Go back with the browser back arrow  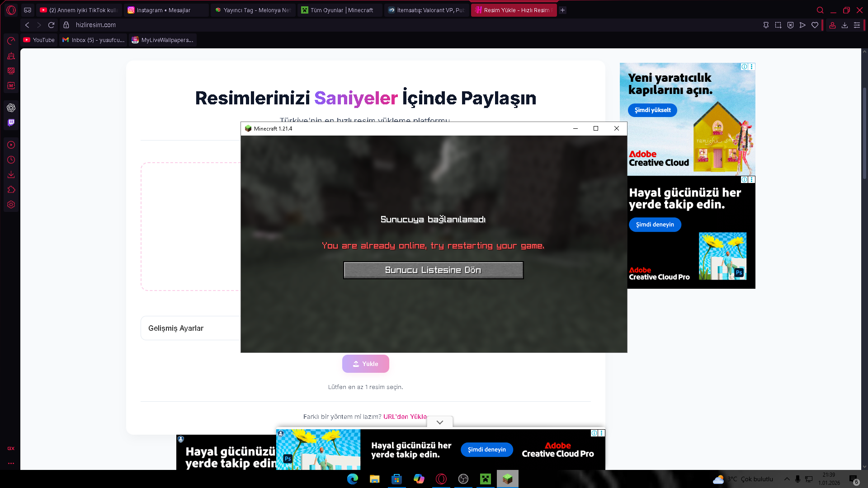pyautogui.click(x=27, y=25)
